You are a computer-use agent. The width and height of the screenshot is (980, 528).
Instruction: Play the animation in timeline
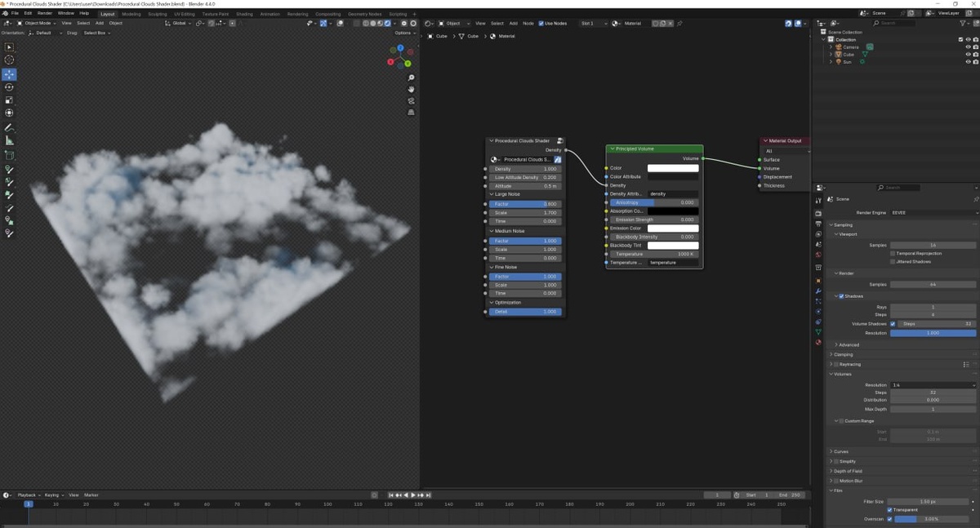click(x=414, y=495)
